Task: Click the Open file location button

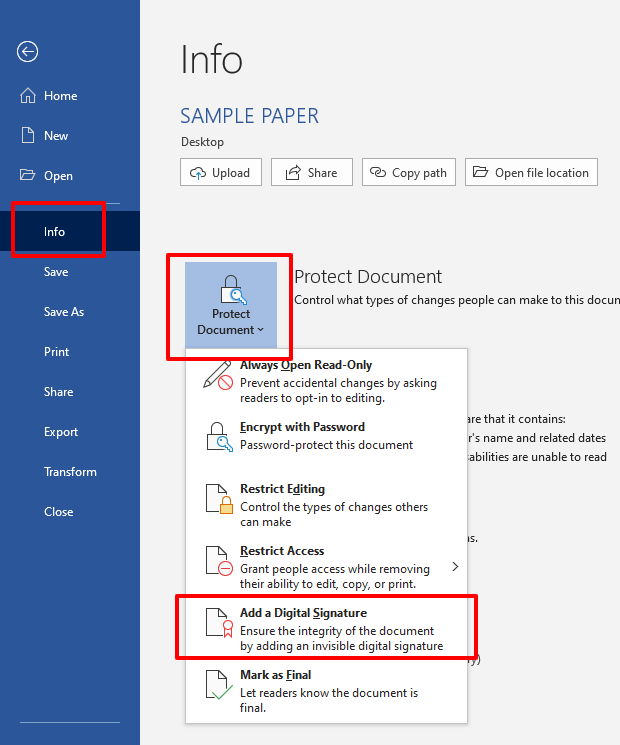Action: [531, 173]
